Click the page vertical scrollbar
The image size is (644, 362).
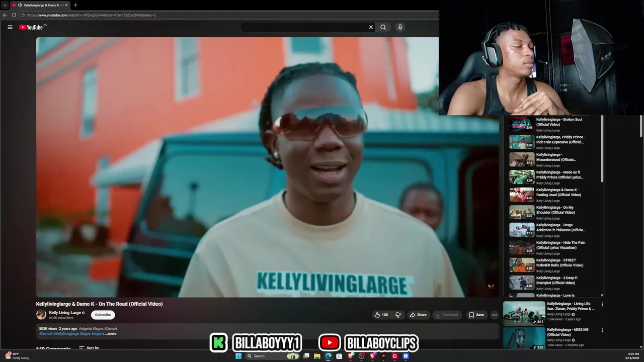click(x=641, y=126)
